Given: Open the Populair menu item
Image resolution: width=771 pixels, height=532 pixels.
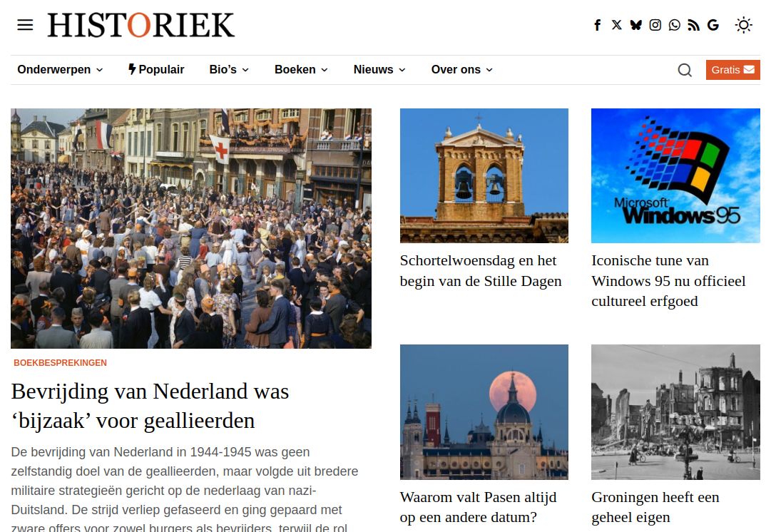Looking at the screenshot, I should click(156, 70).
